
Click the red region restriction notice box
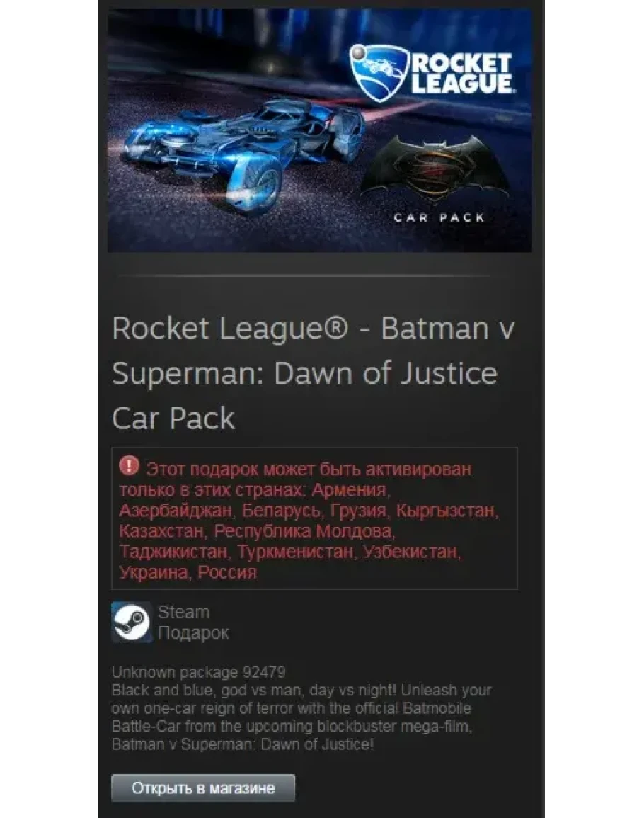click(x=314, y=518)
